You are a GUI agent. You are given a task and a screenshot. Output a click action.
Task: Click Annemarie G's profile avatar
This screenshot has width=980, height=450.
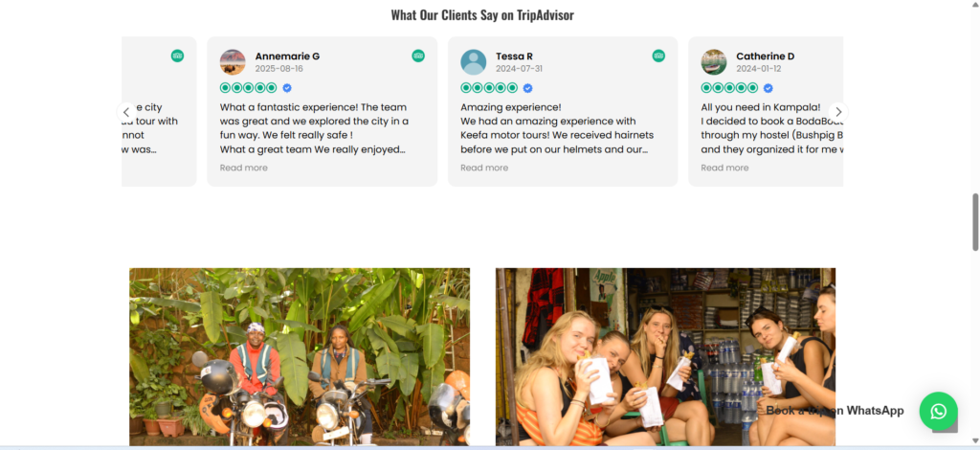[x=233, y=62]
